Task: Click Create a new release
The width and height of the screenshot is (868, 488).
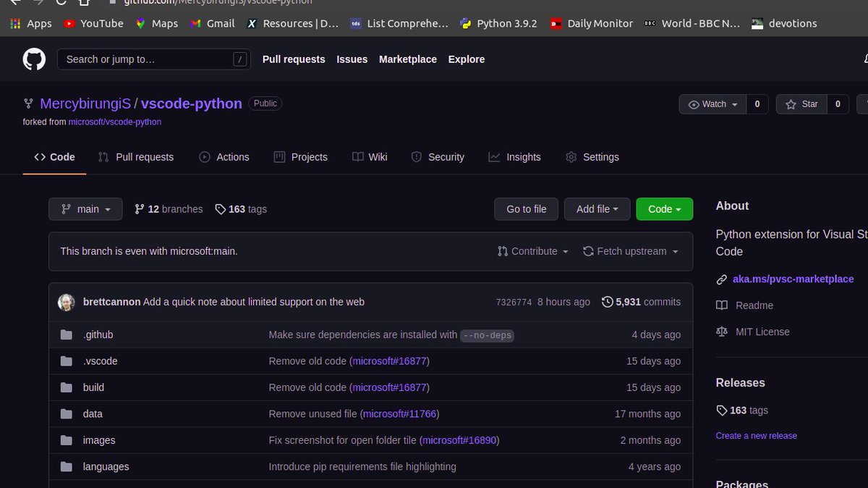Action: pos(756,436)
